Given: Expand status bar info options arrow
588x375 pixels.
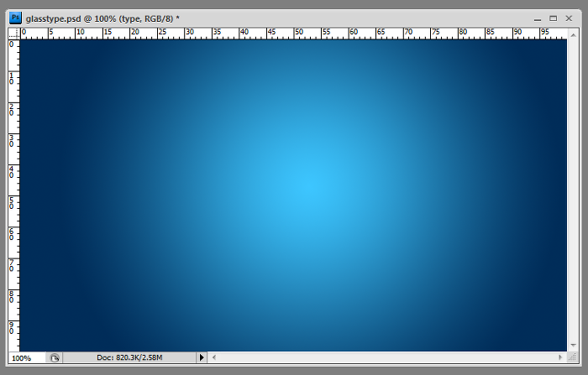Looking at the screenshot, I should click(202, 357).
